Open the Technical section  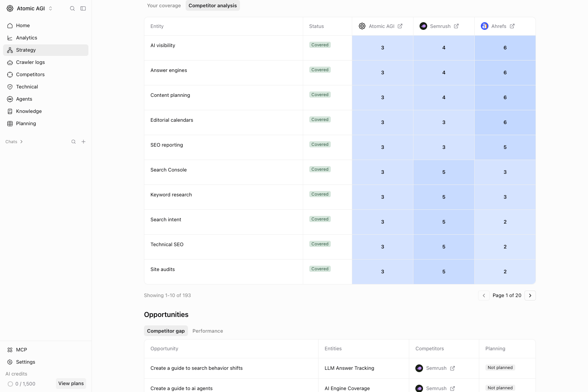tap(46, 87)
